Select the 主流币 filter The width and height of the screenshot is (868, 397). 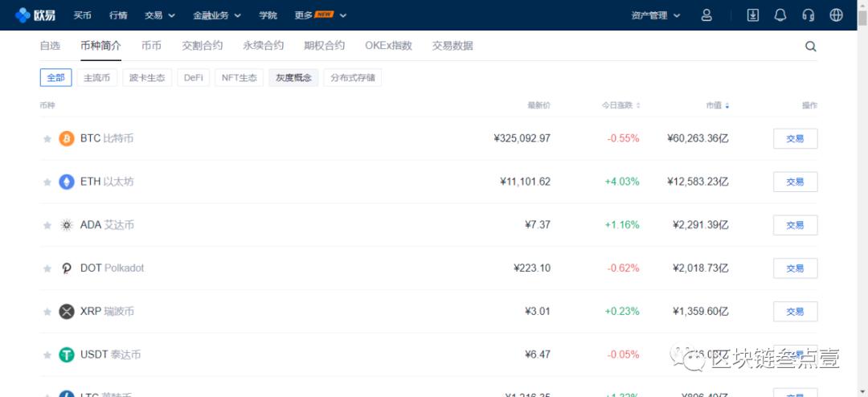coord(97,77)
